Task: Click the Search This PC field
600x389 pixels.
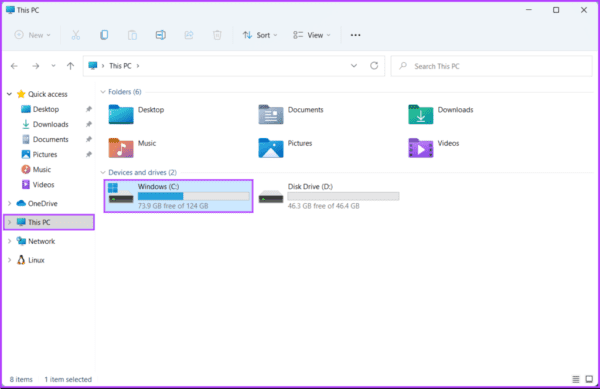Action: pyautogui.click(x=491, y=66)
